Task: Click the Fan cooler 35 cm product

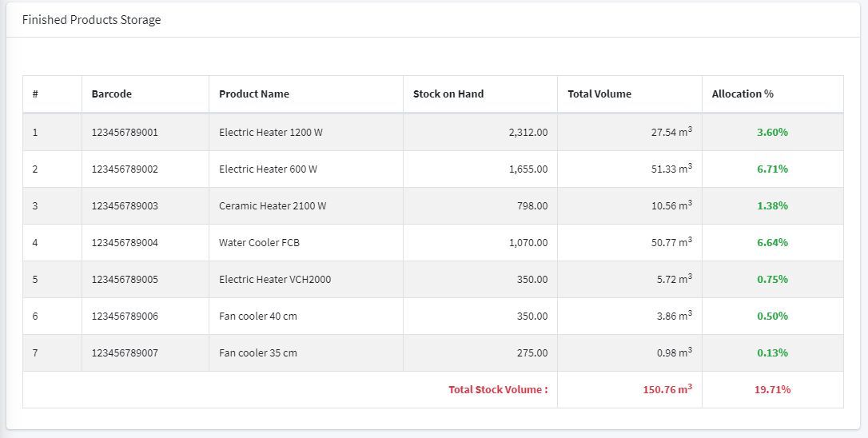Action: pyautogui.click(x=257, y=353)
